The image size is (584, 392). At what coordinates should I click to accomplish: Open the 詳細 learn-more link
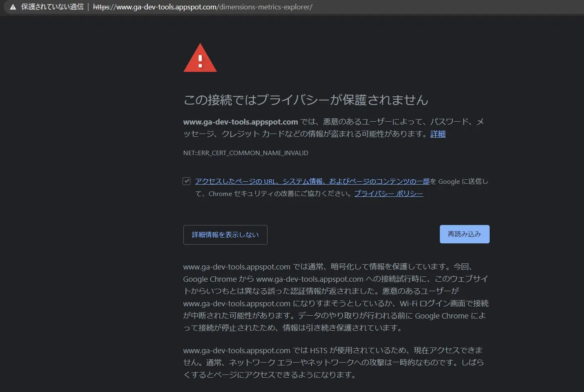click(438, 134)
